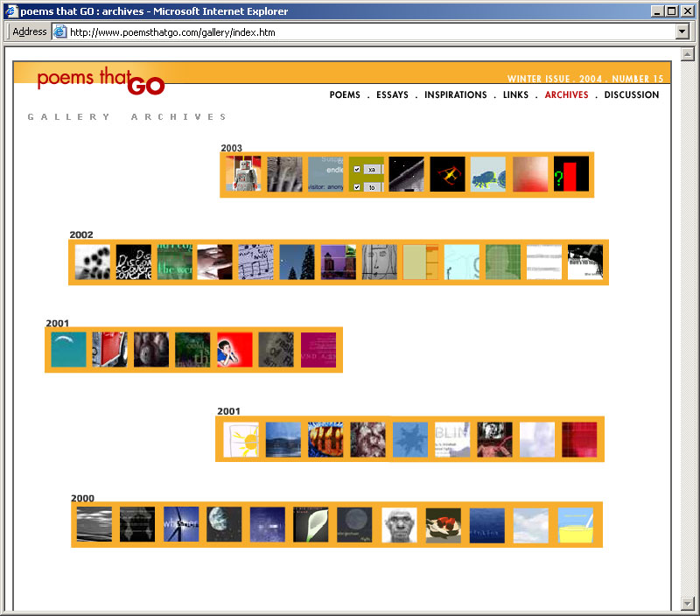
Task: Click the green question mark thumbnail
Action: pos(571,174)
